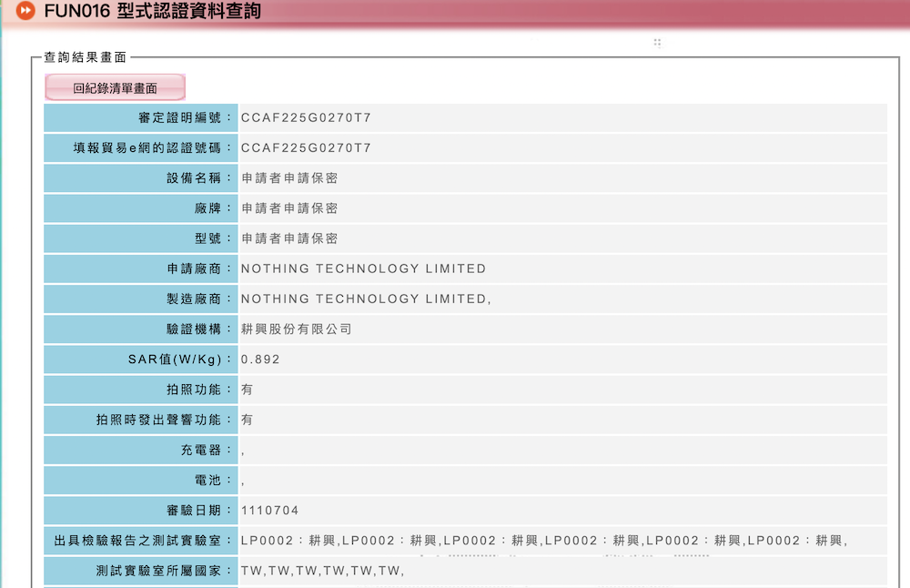
Task: Click the 拍照時發出聲響功能 value 有
Action: 248,420
